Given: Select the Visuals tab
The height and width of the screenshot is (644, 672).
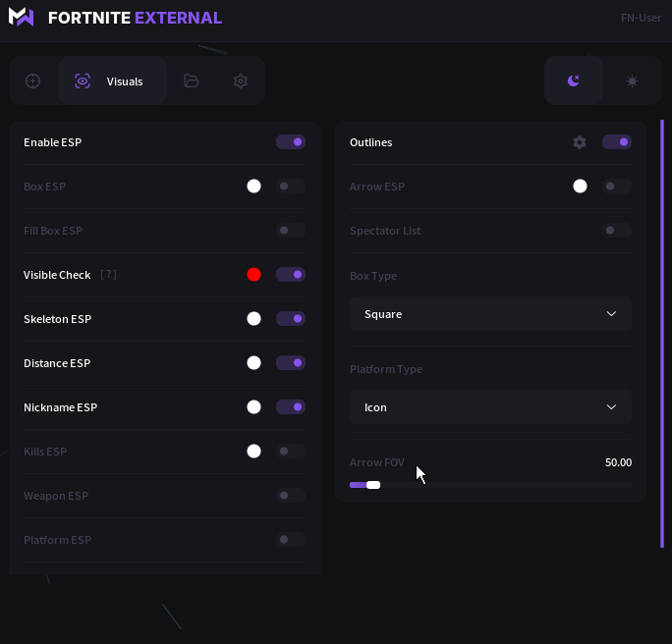Looking at the screenshot, I should click(x=112, y=80).
